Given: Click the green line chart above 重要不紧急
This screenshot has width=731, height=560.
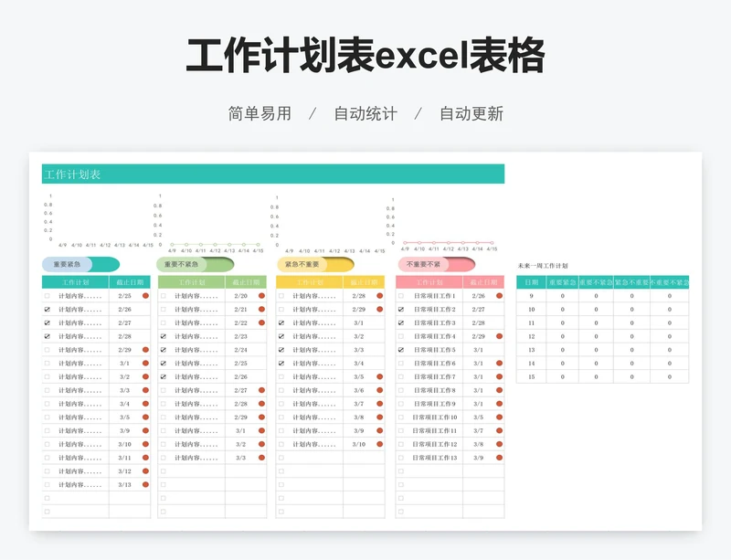Looking at the screenshot, I should coord(210,223).
